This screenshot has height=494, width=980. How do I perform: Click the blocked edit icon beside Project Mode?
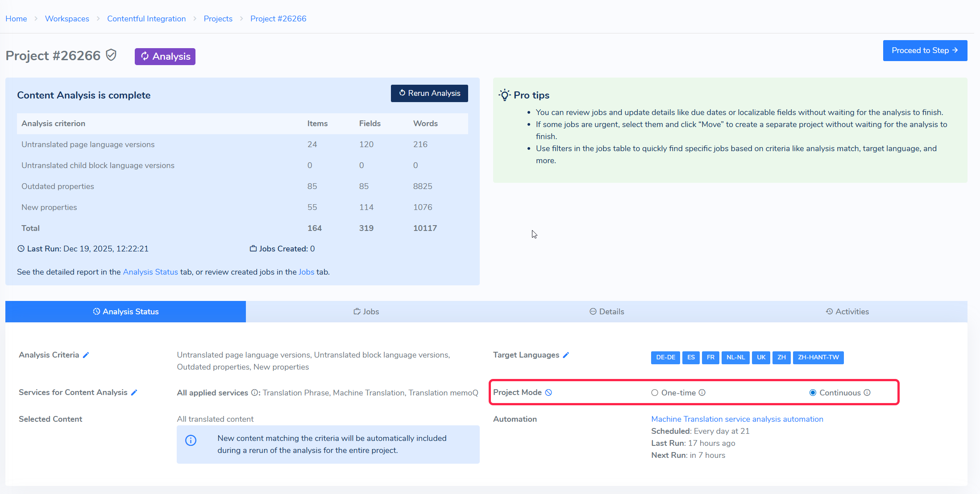coord(548,392)
